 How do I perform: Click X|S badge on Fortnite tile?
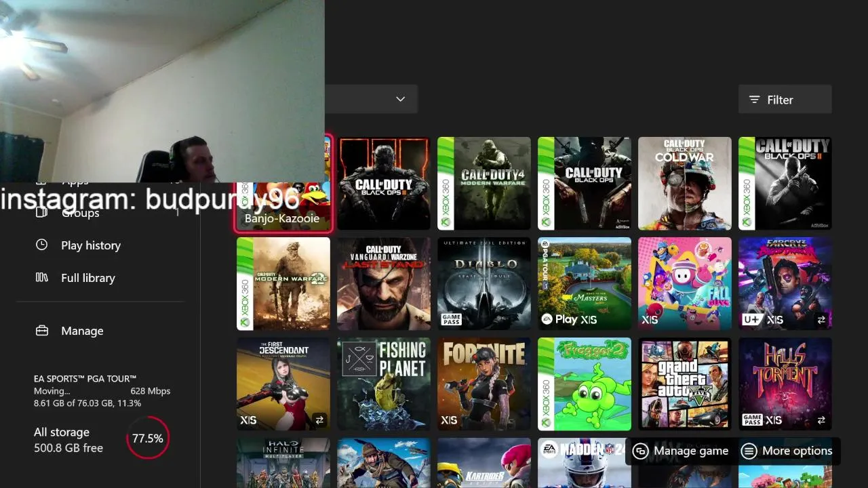tap(449, 420)
